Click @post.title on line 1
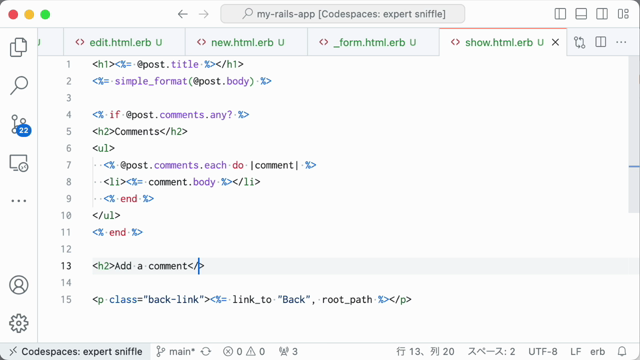The width and height of the screenshot is (640, 360). coord(168,64)
